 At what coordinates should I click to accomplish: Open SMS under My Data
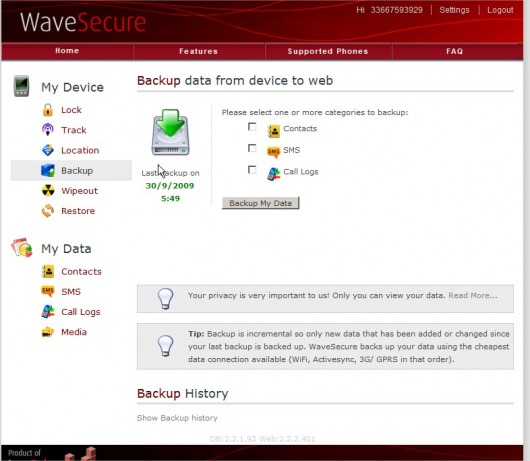71,292
